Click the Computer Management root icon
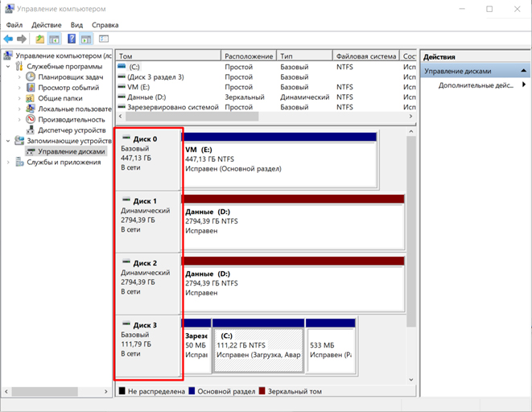 [8, 55]
